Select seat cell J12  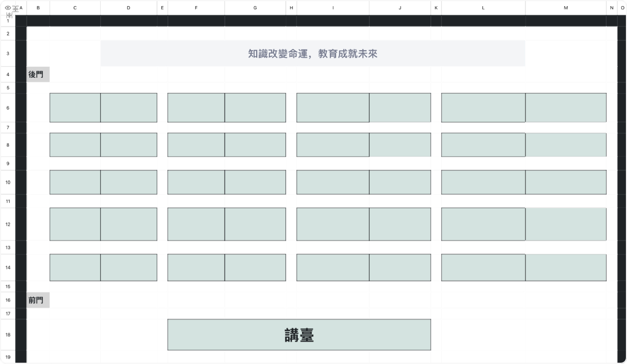[400, 224]
